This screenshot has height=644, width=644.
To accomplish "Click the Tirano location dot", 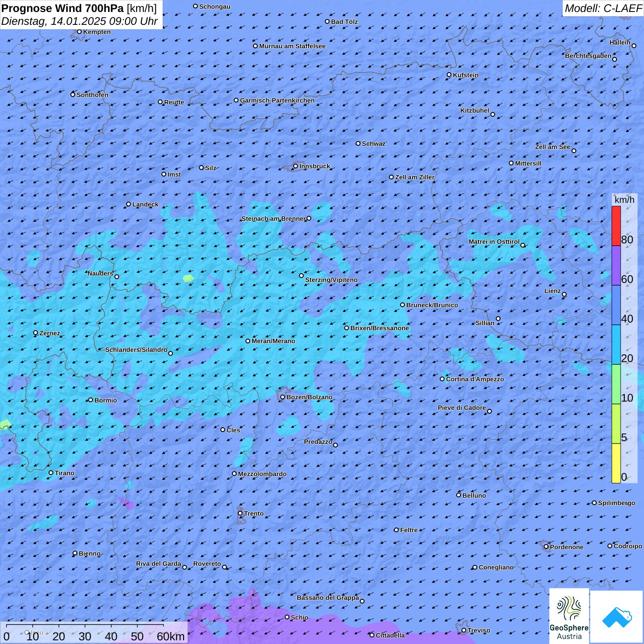I will pyautogui.click(x=51, y=473).
